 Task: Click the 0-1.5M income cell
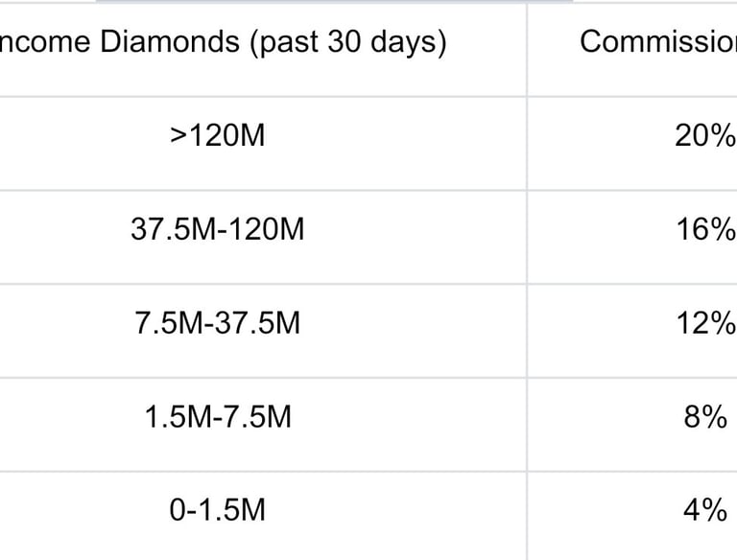(217, 510)
